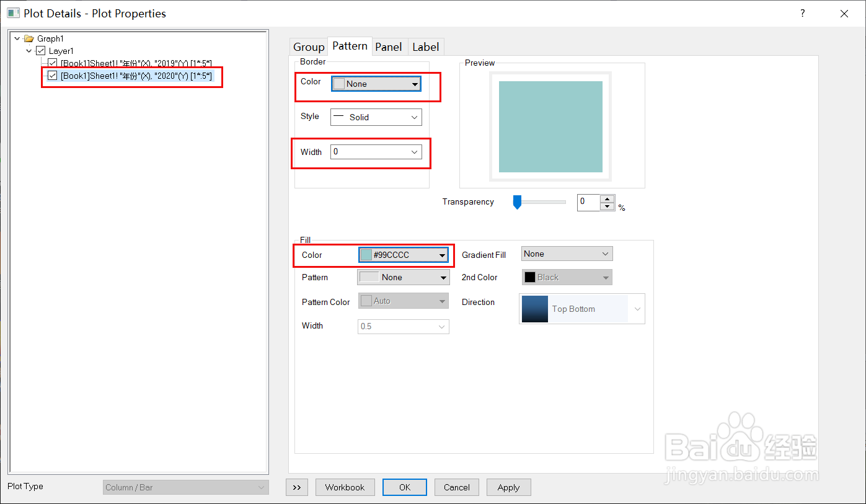Image resolution: width=866 pixels, height=504 pixels.
Task: Click the Plot Details window title icon
Action: click(x=13, y=13)
